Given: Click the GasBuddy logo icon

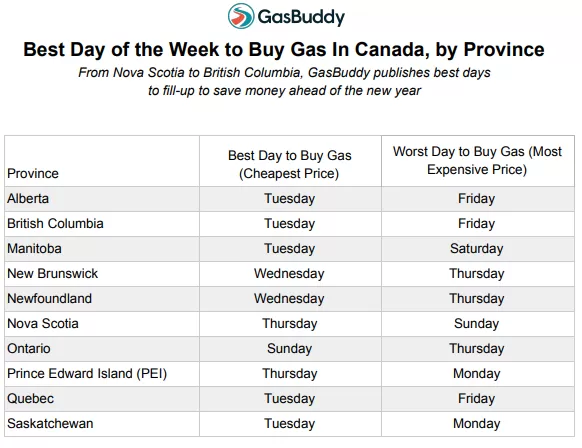Looking at the screenshot, I should click(x=241, y=16).
